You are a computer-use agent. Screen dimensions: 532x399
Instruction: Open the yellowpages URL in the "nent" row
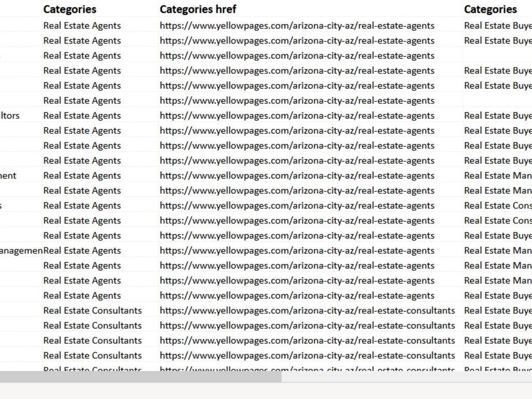297,176
